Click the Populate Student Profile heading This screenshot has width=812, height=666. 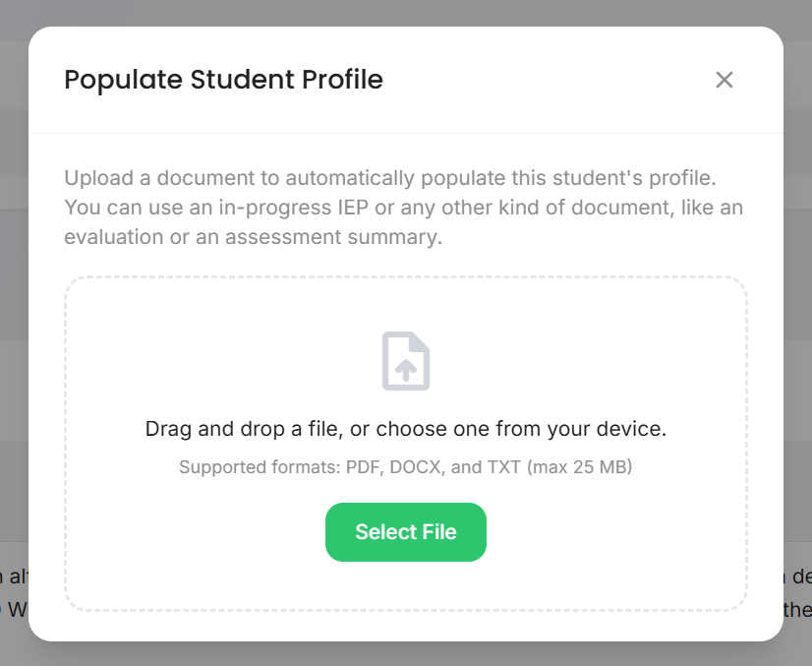223,80
